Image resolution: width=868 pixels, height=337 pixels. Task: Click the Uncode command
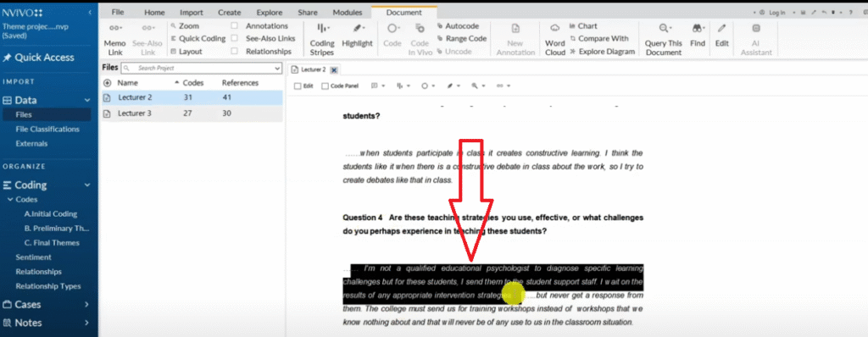tap(454, 52)
